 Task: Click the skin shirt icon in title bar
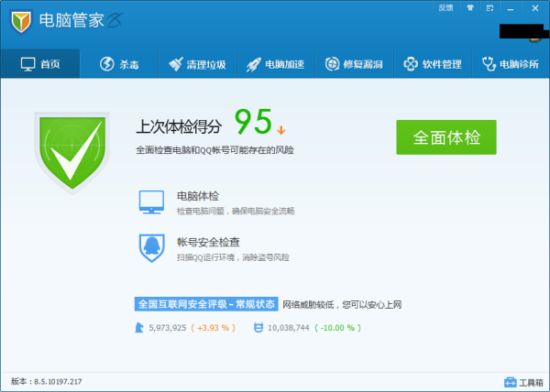coord(470,7)
